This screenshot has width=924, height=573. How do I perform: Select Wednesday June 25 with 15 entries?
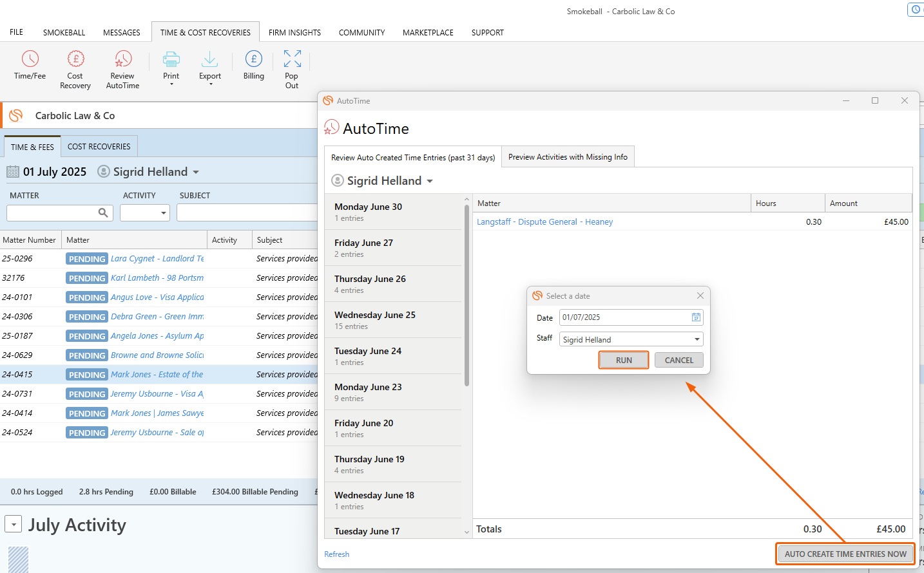tap(393, 320)
